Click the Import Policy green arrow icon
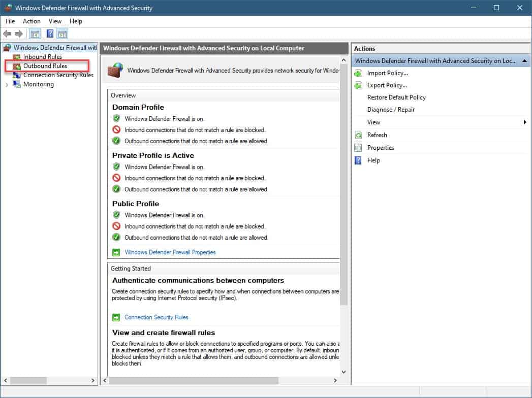Image resolution: width=532 pixels, height=398 pixels. pyautogui.click(x=358, y=73)
